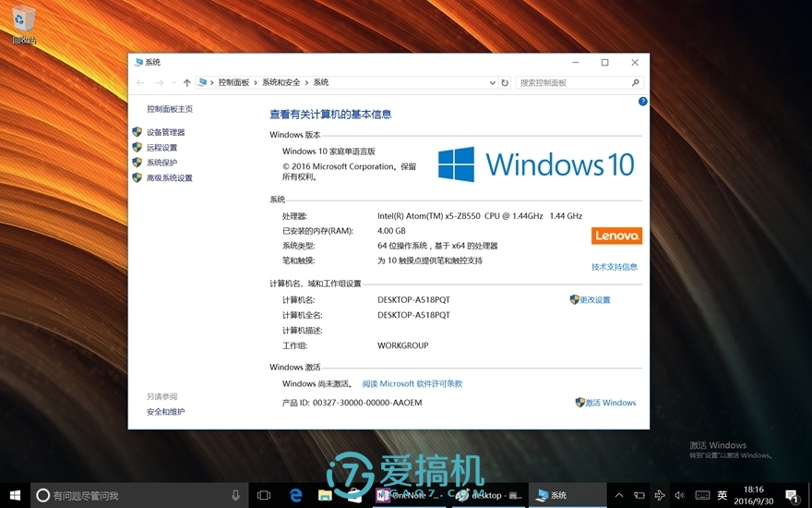Click the Windows 10 logo image
This screenshot has height=508, width=812.
point(536,164)
